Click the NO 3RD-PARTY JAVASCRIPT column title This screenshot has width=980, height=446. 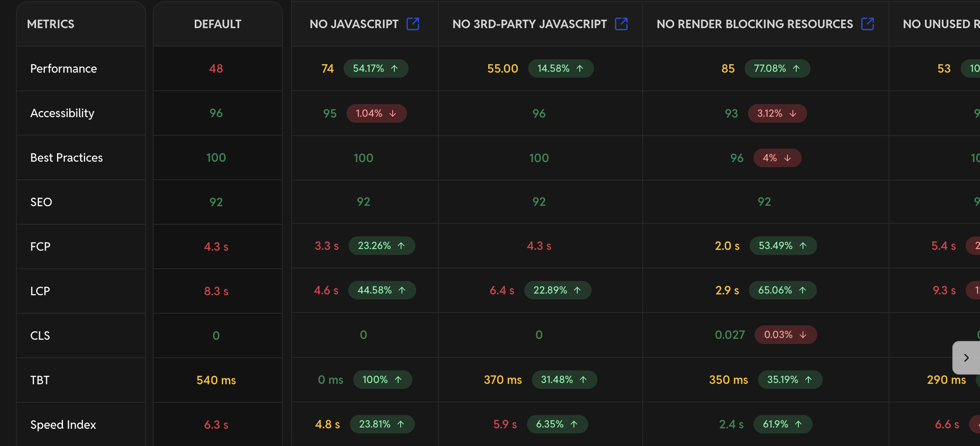pyautogui.click(x=529, y=24)
